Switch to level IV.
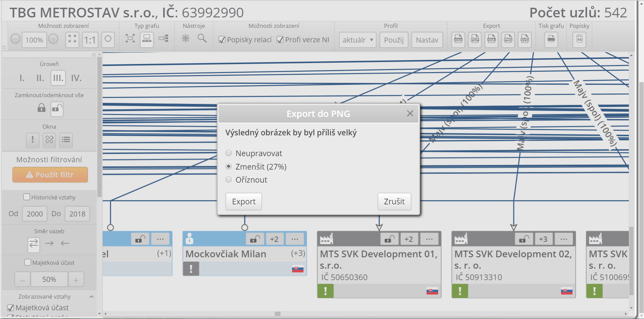 point(76,78)
